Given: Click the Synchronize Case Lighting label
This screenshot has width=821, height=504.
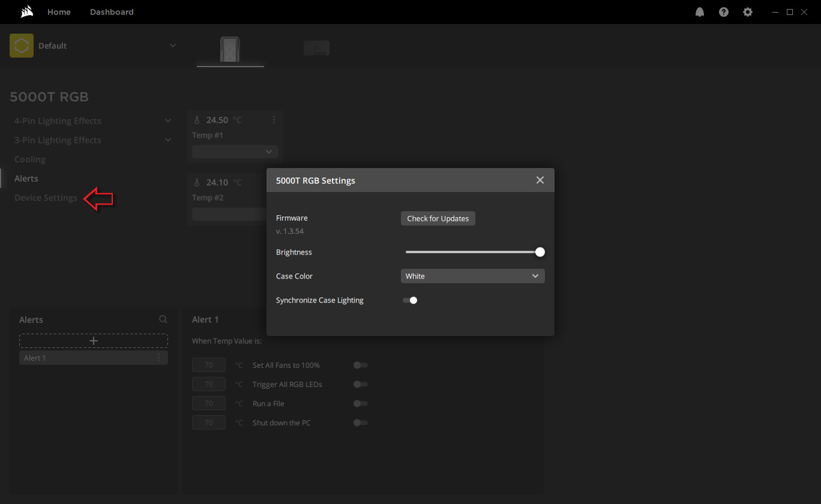Looking at the screenshot, I should [x=320, y=300].
